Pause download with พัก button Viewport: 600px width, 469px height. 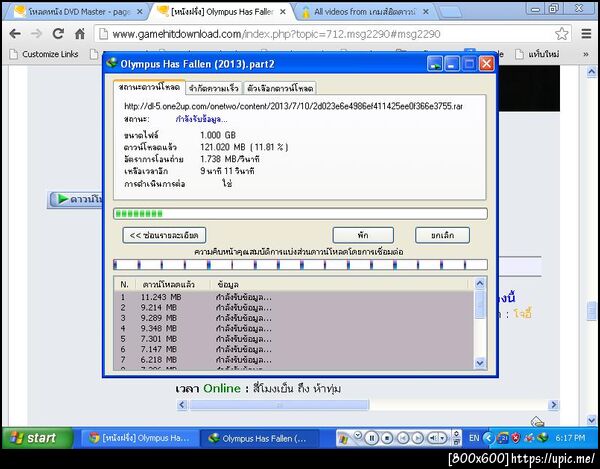click(x=363, y=235)
